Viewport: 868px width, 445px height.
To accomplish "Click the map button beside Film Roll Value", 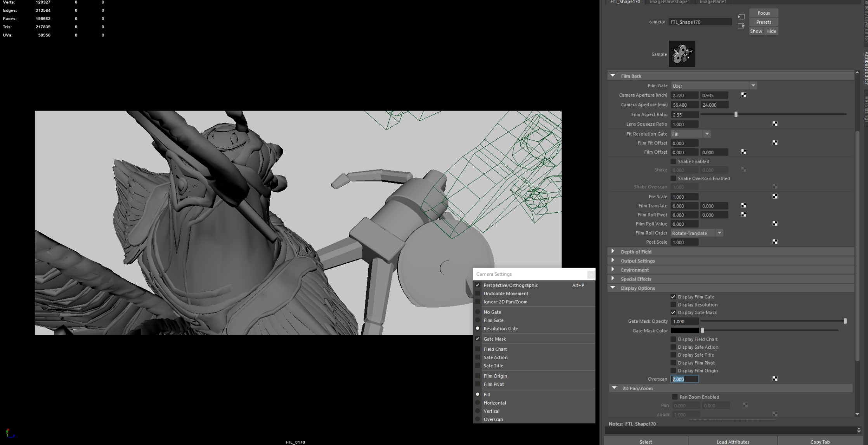I will click(775, 223).
